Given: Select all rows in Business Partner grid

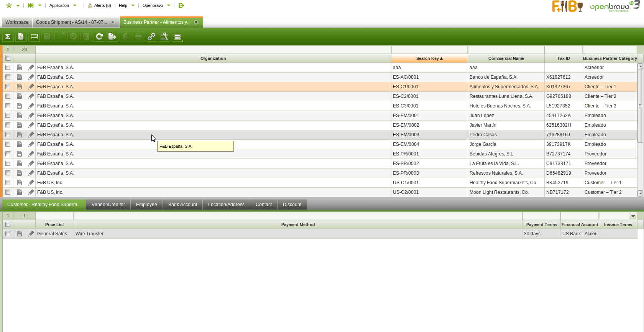Looking at the screenshot, I should click(8, 58).
